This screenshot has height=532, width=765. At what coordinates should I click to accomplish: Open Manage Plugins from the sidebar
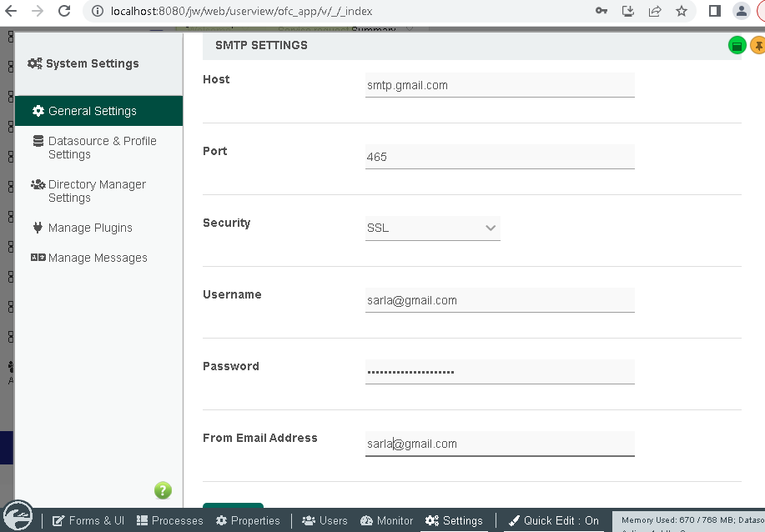(90, 228)
